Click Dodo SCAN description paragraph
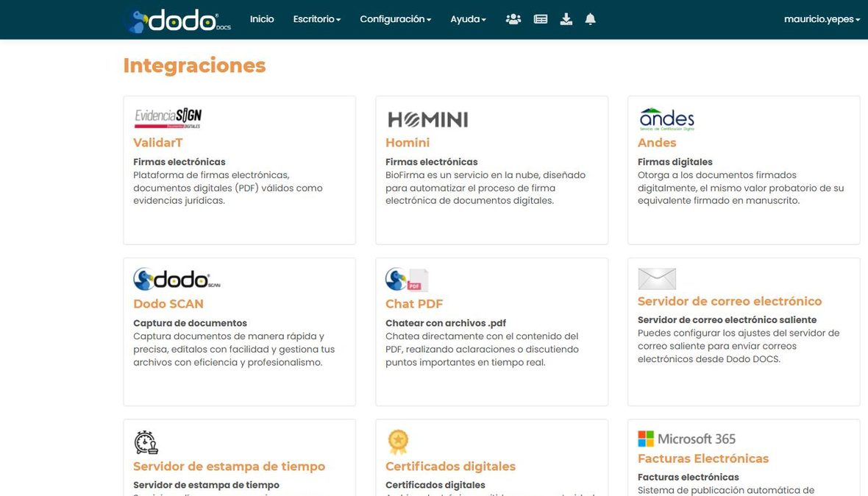 point(234,350)
